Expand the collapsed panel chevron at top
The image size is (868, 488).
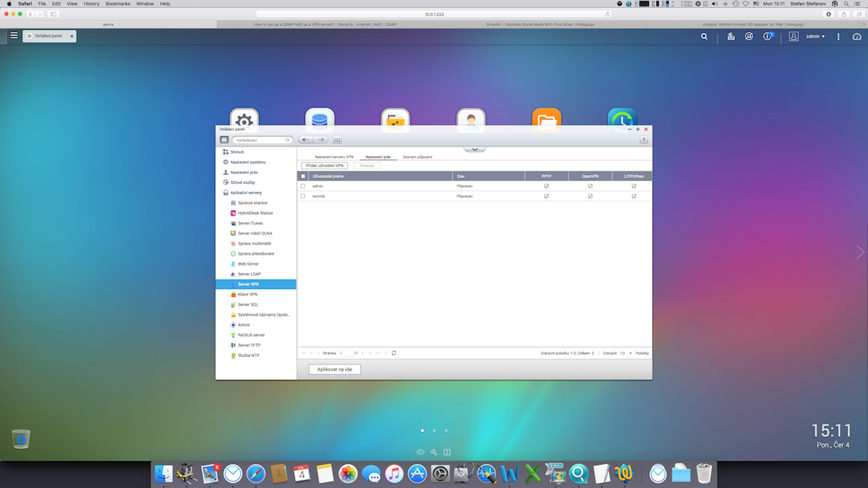coord(475,149)
